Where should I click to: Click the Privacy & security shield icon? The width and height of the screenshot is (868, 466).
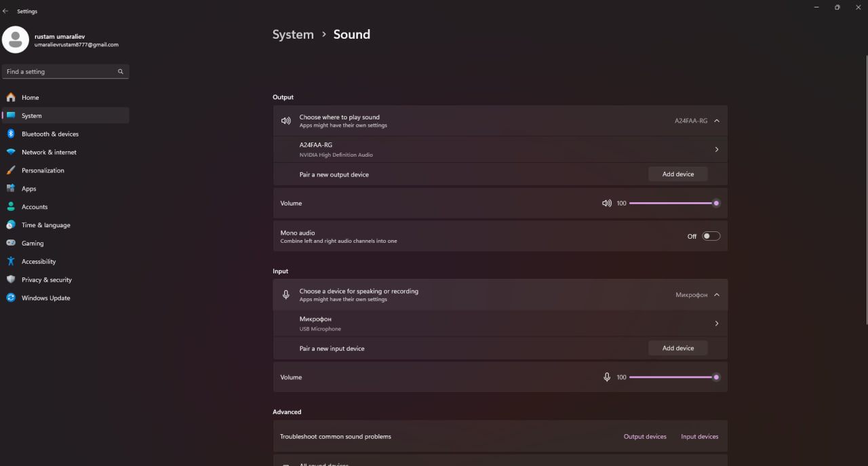11,279
